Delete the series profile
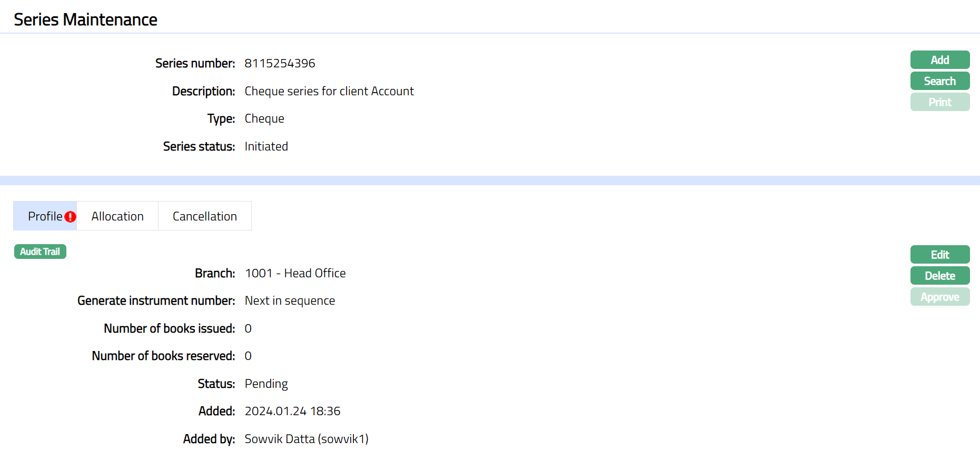Image resolution: width=980 pixels, height=452 pixels. (x=939, y=276)
